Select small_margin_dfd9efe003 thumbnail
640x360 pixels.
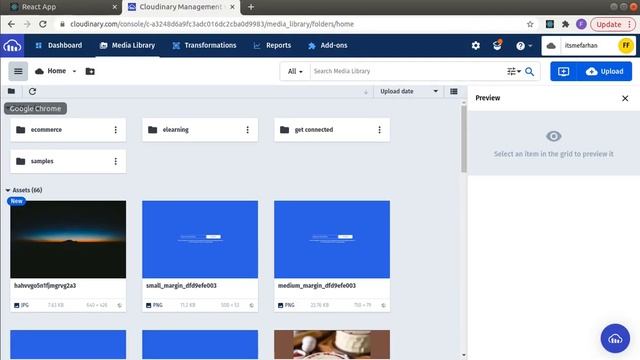point(200,239)
